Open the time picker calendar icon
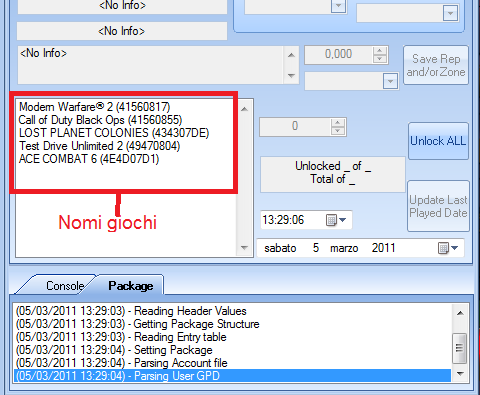480x395 pixels. [336, 220]
